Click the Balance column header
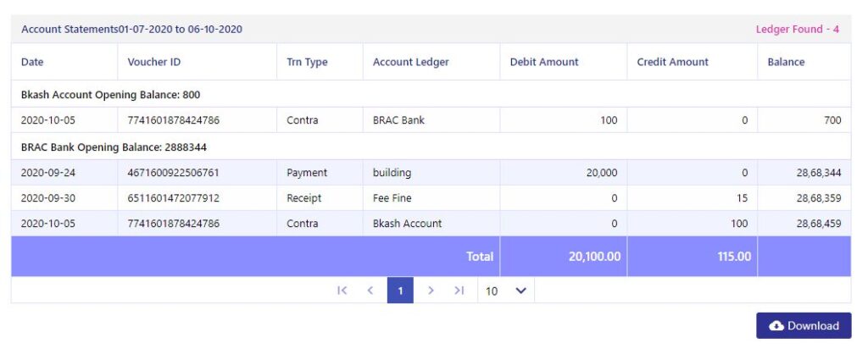Viewport: 868px width, 360px height. (x=786, y=62)
